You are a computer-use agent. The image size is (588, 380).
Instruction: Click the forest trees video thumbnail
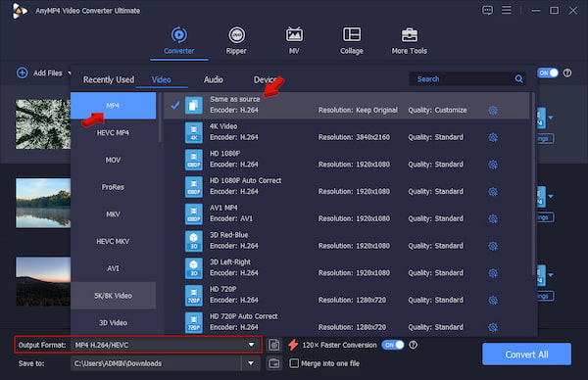43,124
